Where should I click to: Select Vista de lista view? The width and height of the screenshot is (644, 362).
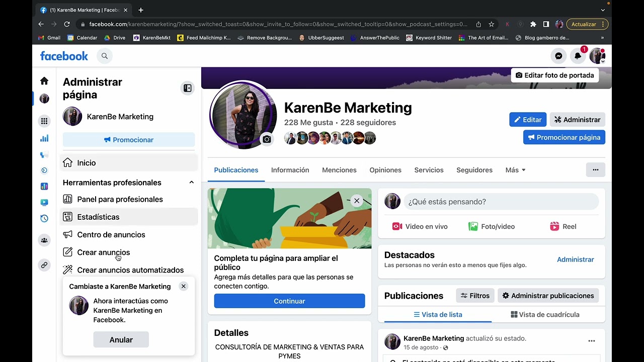point(438,315)
